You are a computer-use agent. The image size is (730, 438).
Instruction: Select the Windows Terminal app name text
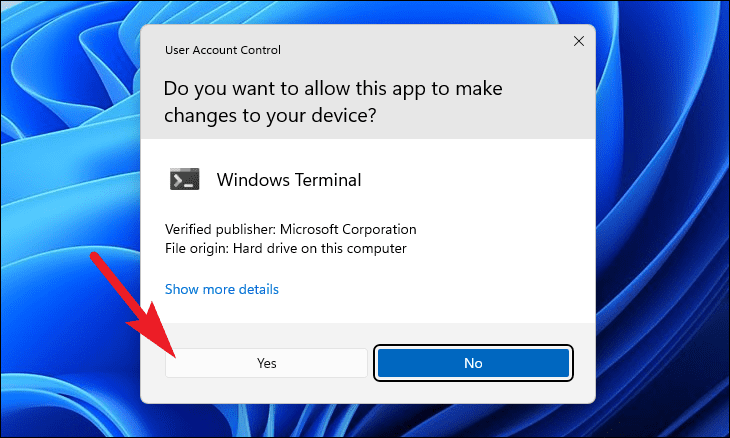pyautogui.click(x=289, y=180)
